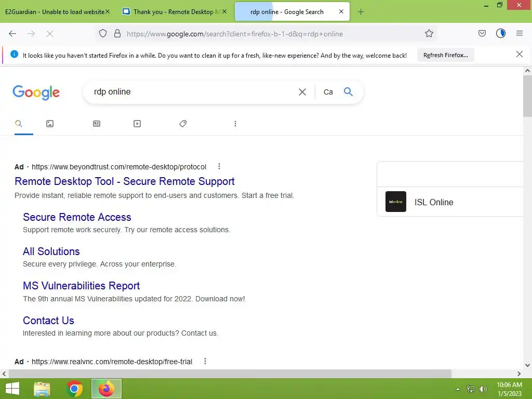Viewport: 532px width, 399px height.
Task: Click the scroll down arrow
Action: [x=527, y=365]
